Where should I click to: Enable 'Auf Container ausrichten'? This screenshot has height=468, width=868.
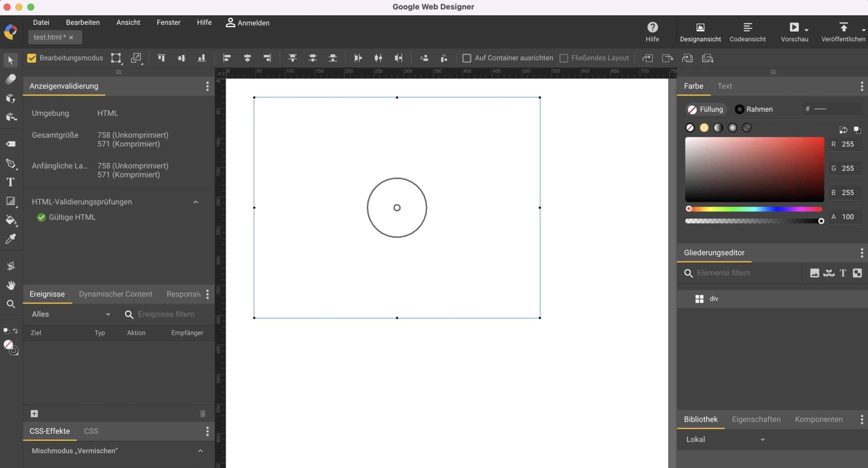tap(467, 58)
